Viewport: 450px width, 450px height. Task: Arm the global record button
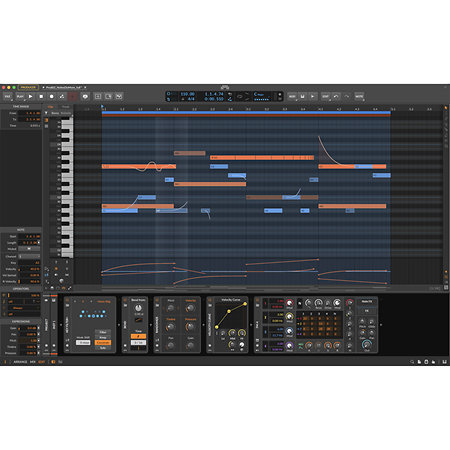coord(52,96)
